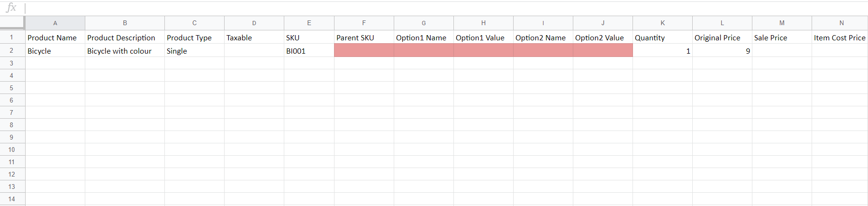Screen dimensions: 868x206
Task: Select column K header
Action: pyautogui.click(x=662, y=23)
